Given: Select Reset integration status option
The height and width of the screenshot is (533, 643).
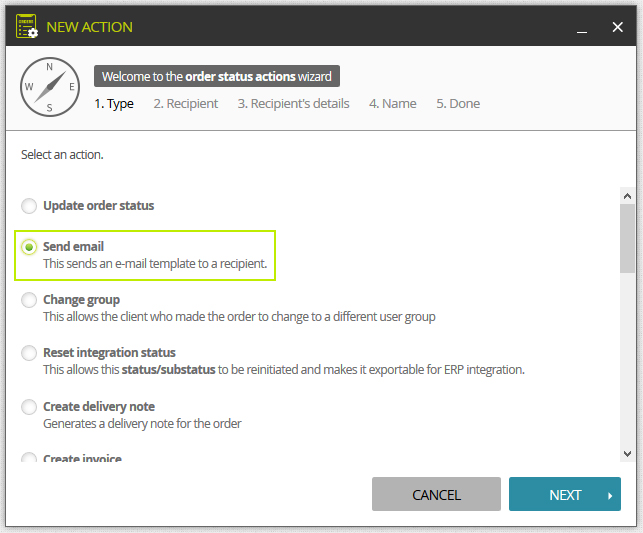Looking at the screenshot, I should pos(29,353).
